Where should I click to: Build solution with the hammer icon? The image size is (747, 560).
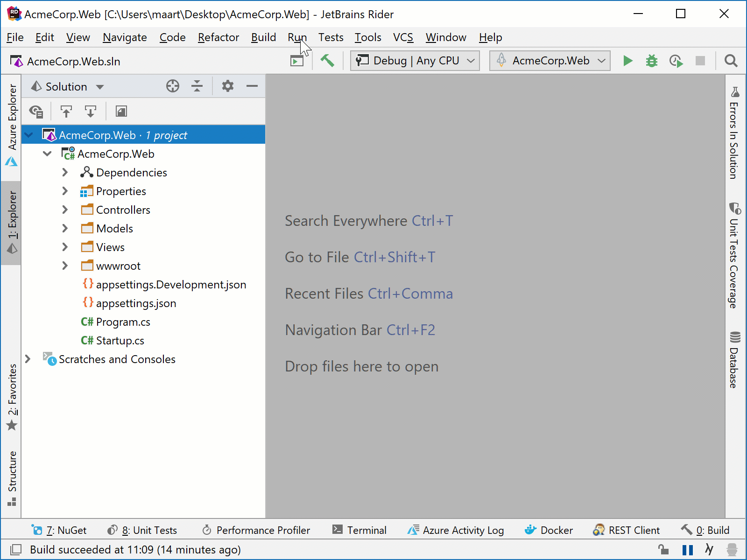pyautogui.click(x=327, y=61)
